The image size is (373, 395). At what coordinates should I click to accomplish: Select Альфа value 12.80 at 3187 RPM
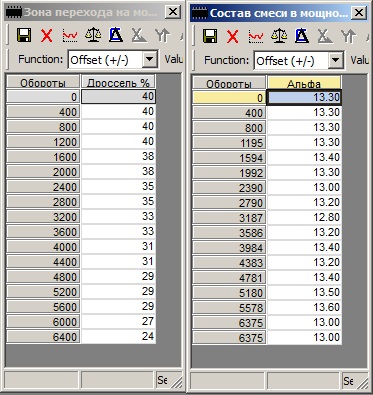[304, 217]
